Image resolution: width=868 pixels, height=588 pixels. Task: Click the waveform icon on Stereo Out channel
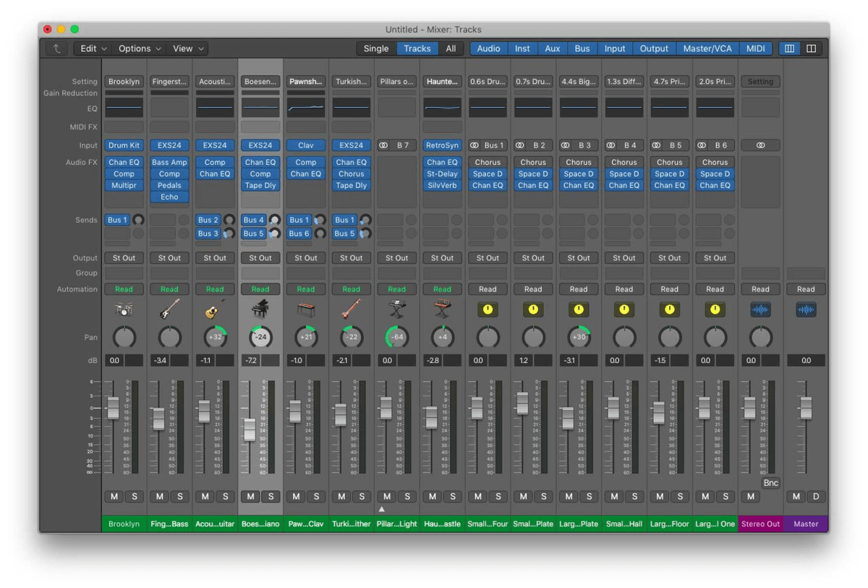click(x=760, y=310)
